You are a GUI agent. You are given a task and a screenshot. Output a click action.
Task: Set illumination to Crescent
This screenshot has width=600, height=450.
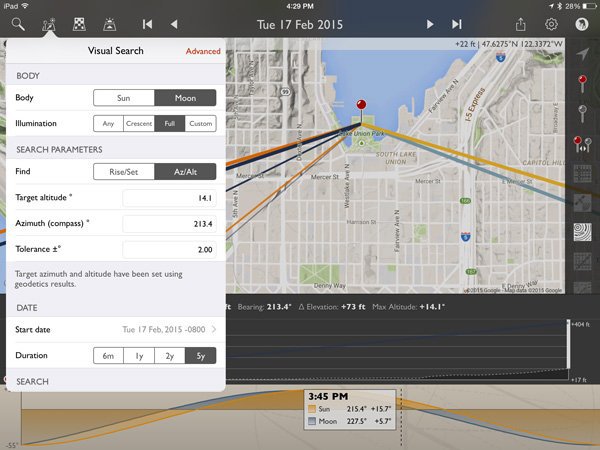point(138,124)
